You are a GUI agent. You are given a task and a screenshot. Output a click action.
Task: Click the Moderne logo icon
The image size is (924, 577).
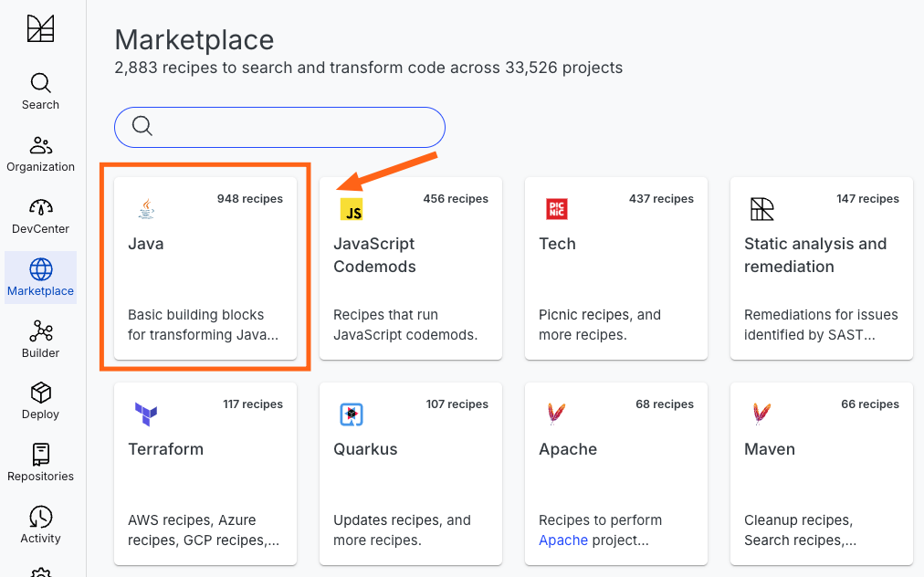click(41, 28)
